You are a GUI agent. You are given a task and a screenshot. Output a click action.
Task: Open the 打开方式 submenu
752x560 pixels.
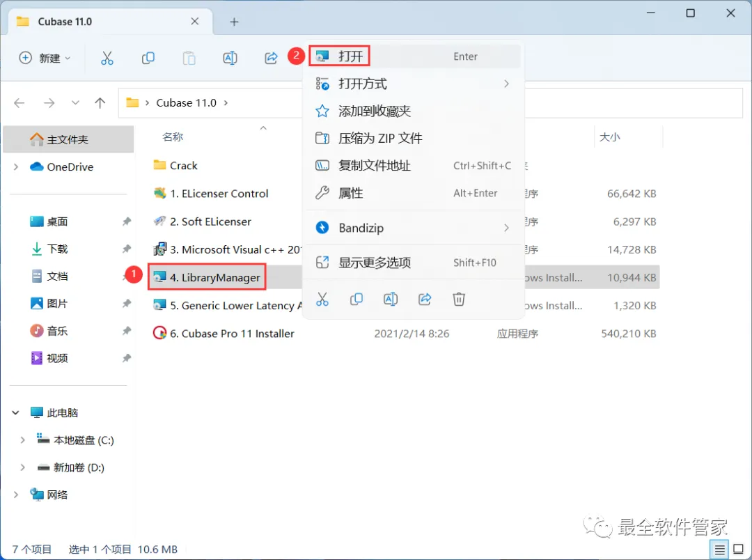414,84
